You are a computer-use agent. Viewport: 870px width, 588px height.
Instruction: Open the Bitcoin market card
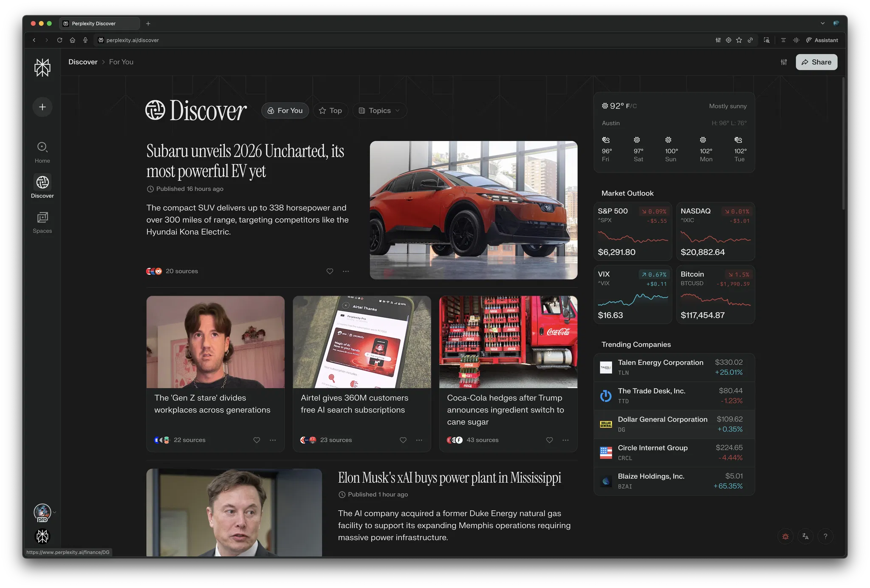[715, 294]
